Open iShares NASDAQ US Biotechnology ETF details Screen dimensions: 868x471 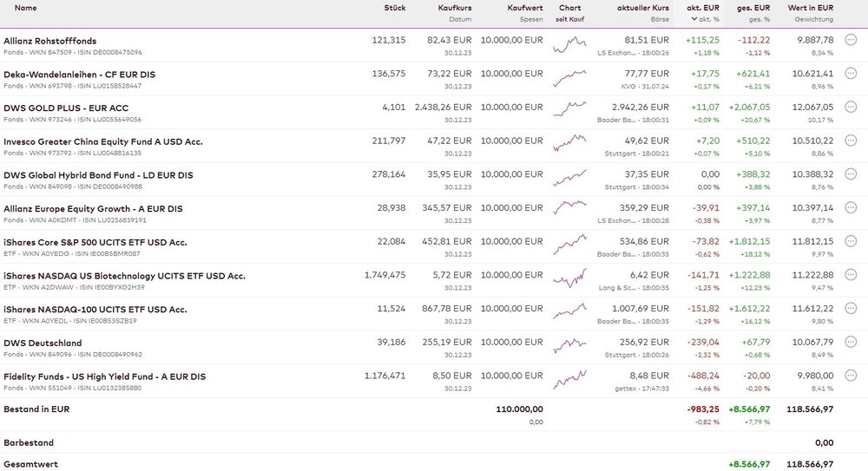point(124,276)
